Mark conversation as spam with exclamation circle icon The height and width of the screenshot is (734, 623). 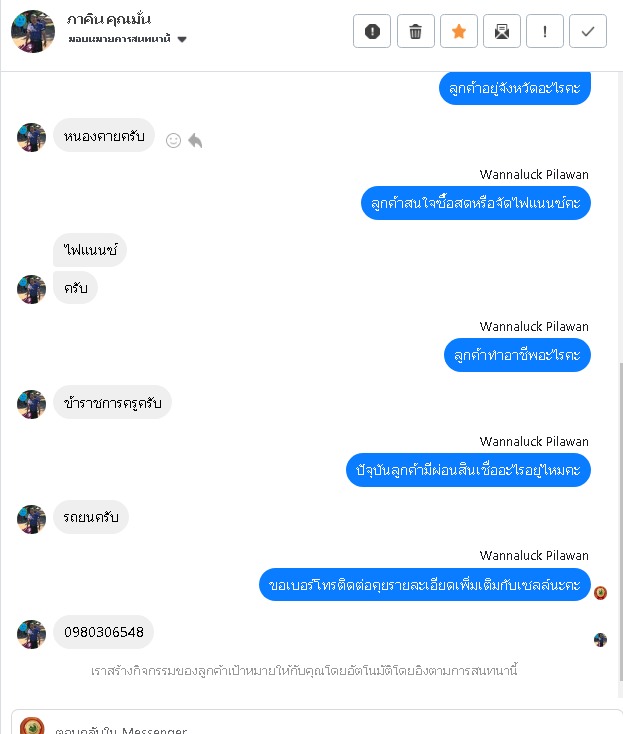coord(372,31)
